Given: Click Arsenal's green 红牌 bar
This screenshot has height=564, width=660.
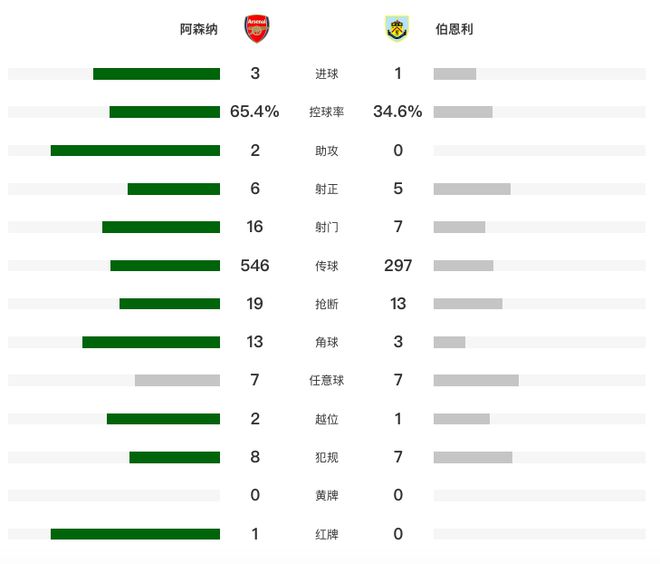Looking at the screenshot, I should 135,534.
